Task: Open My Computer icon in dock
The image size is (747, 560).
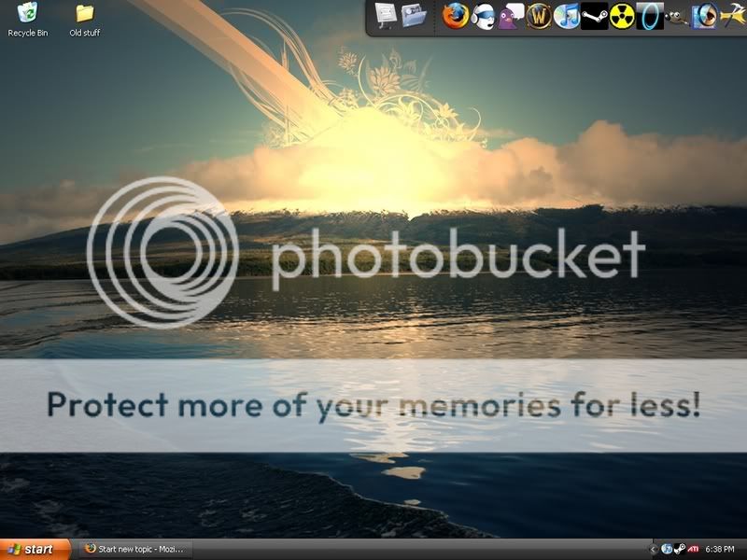Action: (386, 14)
